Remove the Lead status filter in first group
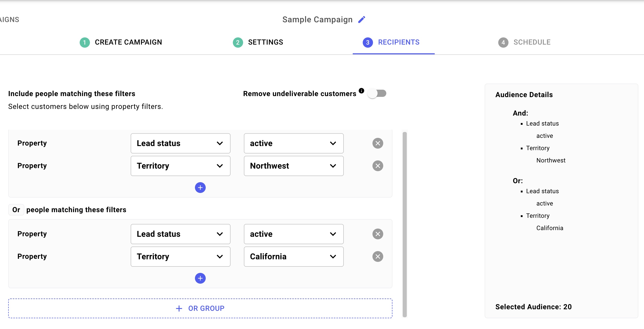This screenshot has width=644, height=329. 378,143
